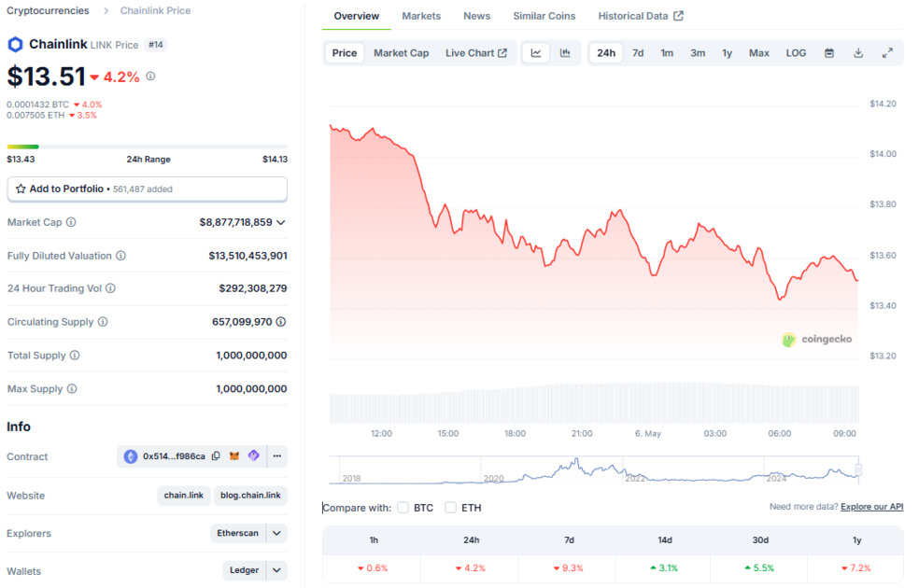This screenshot has height=588, width=919.
Task: Click the Ethereum icon in contract field
Action: point(130,456)
